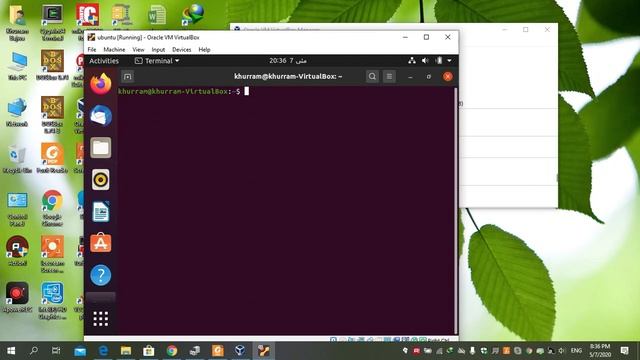
Task: Open LibreOffice Writer from the dock
Action: click(x=100, y=211)
